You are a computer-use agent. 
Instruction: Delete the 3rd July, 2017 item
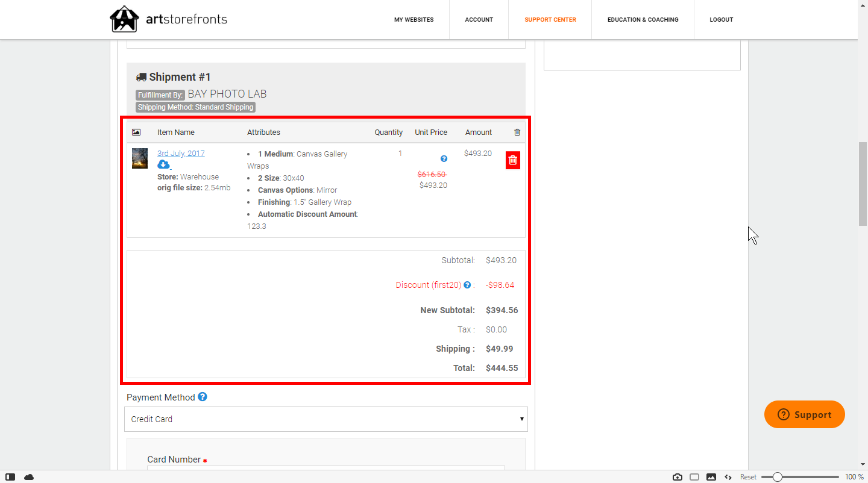click(x=513, y=160)
